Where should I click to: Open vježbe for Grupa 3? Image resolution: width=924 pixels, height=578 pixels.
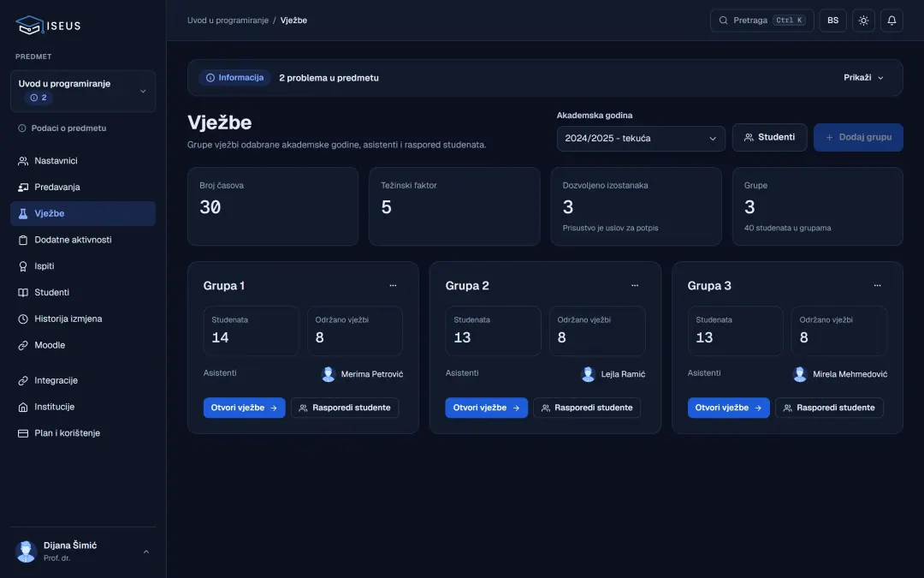tap(728, 408)
